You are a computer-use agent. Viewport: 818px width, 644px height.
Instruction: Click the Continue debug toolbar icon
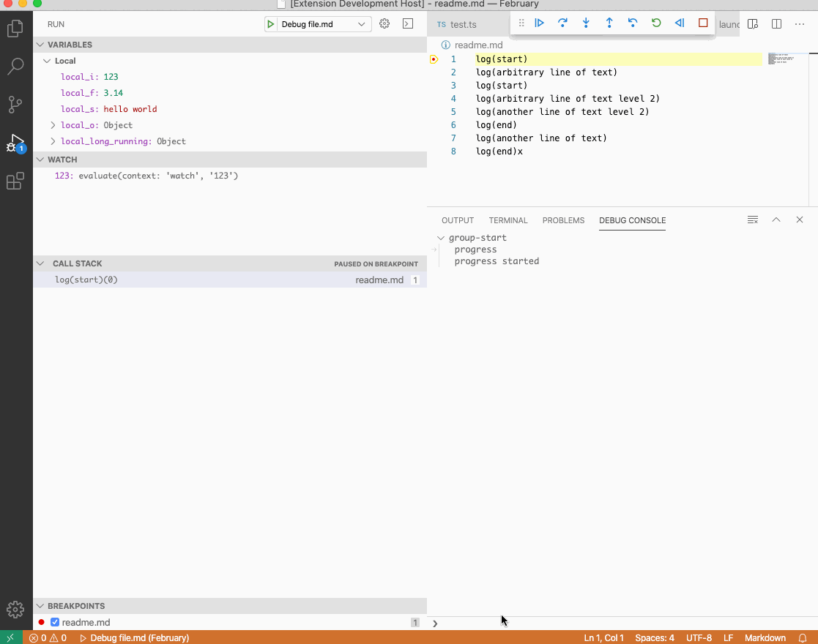point(539,23)
